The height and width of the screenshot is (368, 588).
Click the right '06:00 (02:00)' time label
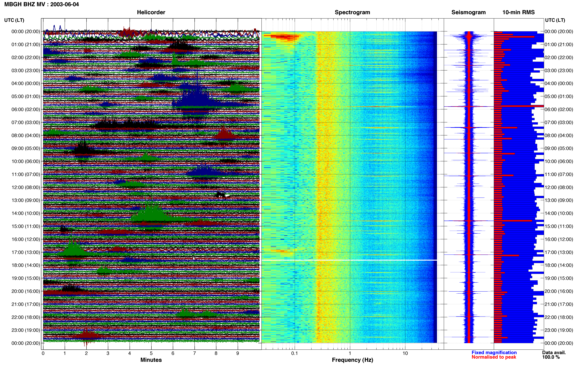point(559,109)
